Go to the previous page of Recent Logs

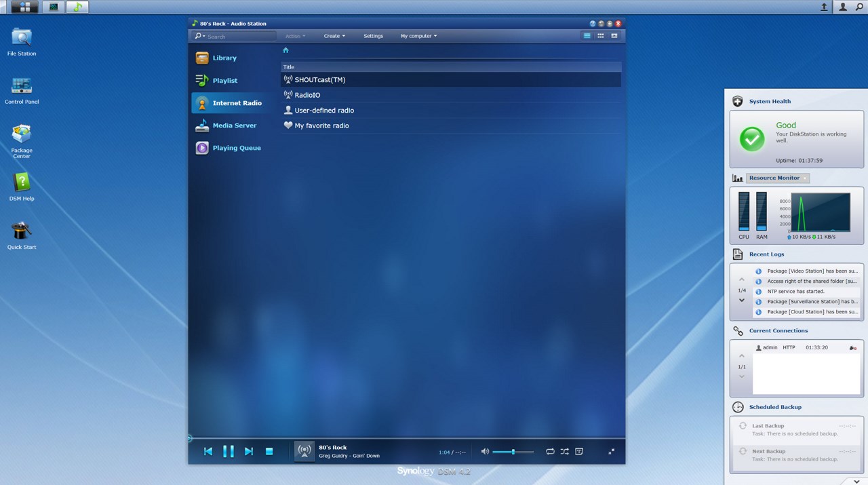click(742, 280)
